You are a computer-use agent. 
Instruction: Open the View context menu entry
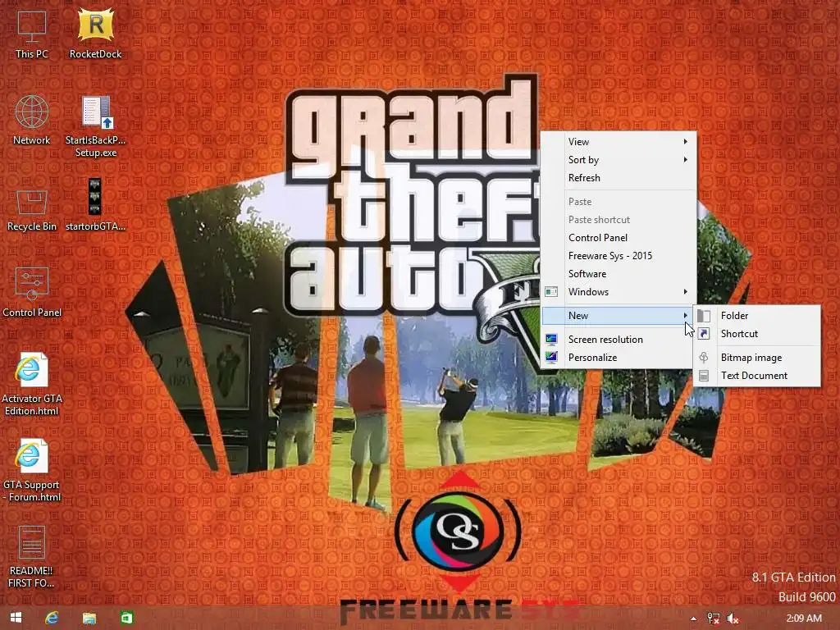pos(619,141)
